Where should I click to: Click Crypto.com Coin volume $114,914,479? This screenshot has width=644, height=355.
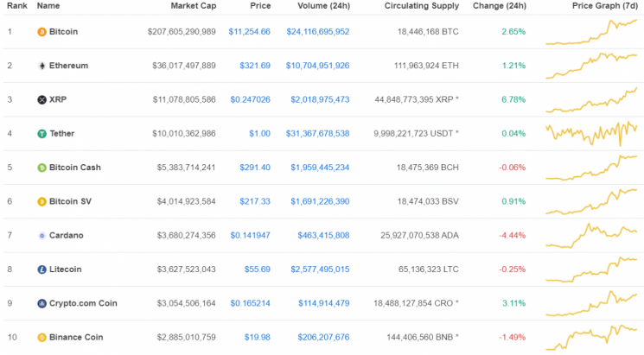point(323,303)
